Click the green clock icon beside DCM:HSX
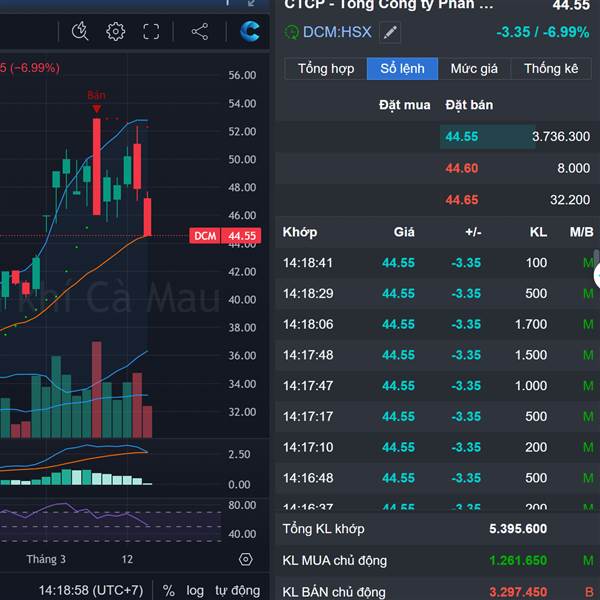This screenshot has height=600, width=600. 292,32
